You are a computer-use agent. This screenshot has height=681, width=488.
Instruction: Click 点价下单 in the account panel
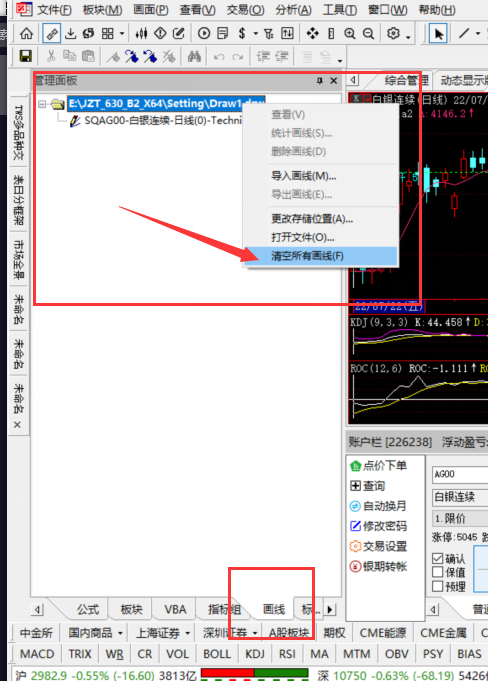(379, 466)
